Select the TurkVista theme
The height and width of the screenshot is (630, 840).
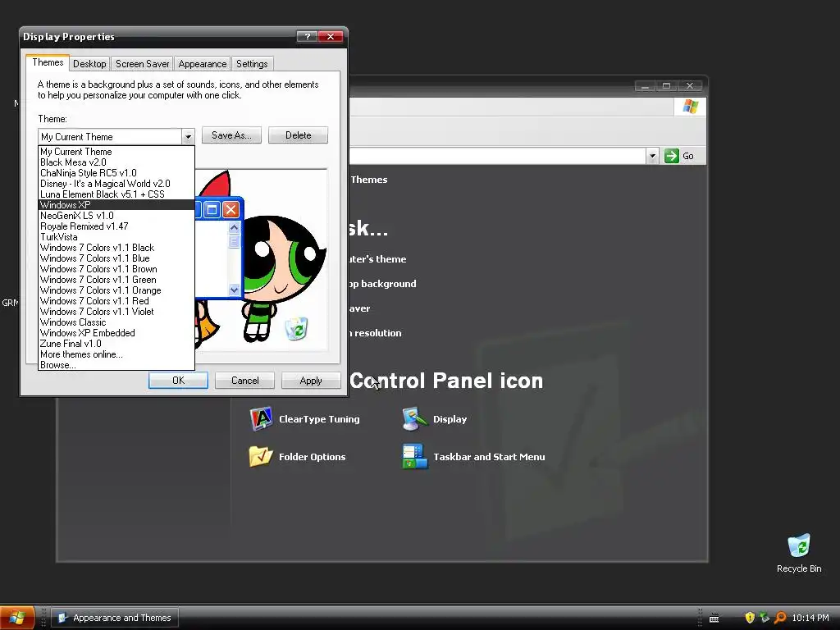pyautogui.click(x=116, y=237)
